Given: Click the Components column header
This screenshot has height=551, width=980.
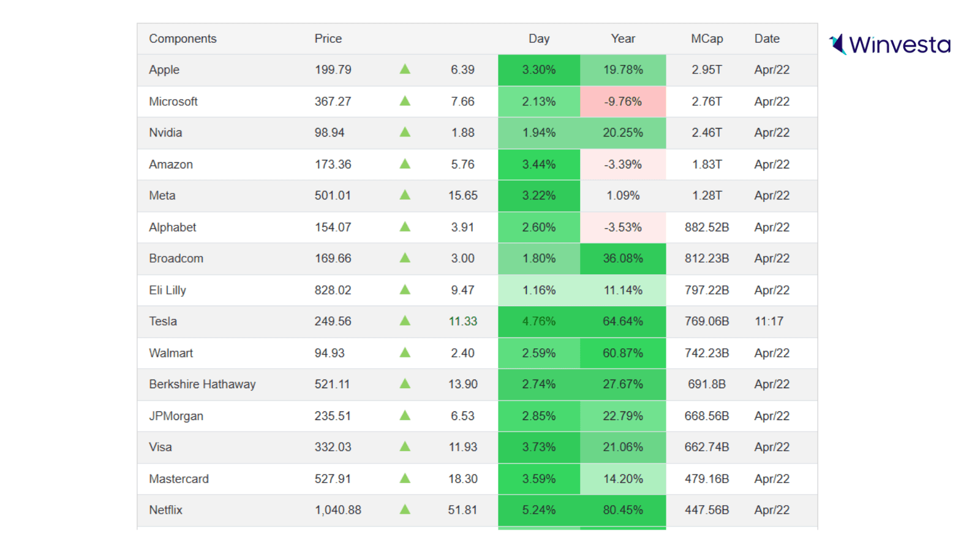Looking at the screenshot, I should click(x=183, y=39).
